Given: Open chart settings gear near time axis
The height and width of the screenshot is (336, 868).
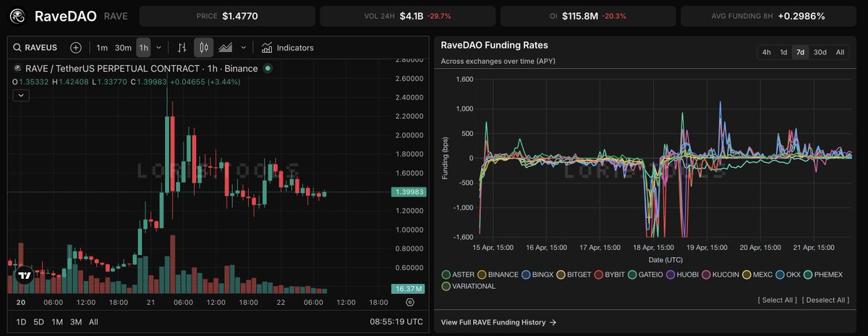Looking at the screenshot, I should pos(410,302).
